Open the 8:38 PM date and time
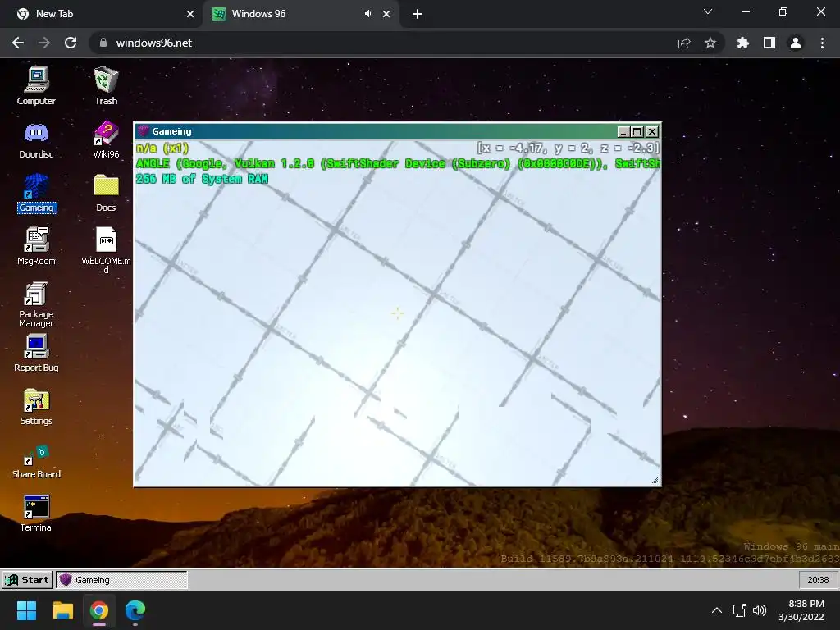This screenshot has height=630, width=840. point(801,610)
